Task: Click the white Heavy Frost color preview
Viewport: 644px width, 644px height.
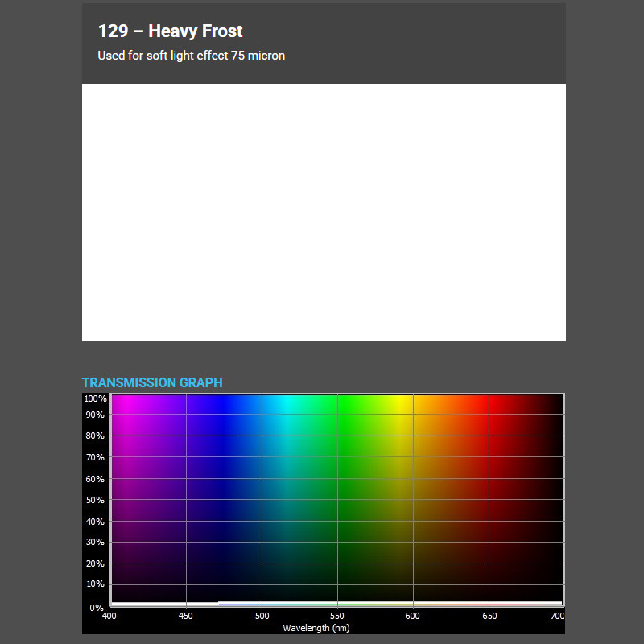Action: pyautogui.click(x=322, y=212)
